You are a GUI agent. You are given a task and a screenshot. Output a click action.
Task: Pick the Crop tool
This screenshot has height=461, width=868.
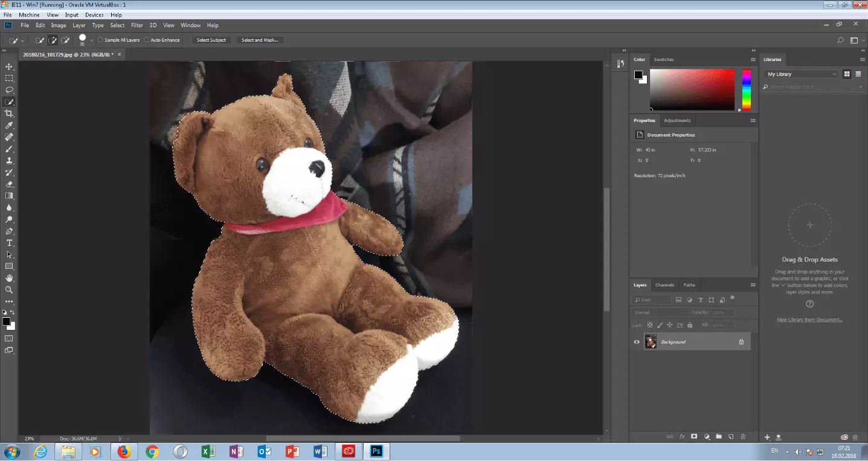coord(9,114)
